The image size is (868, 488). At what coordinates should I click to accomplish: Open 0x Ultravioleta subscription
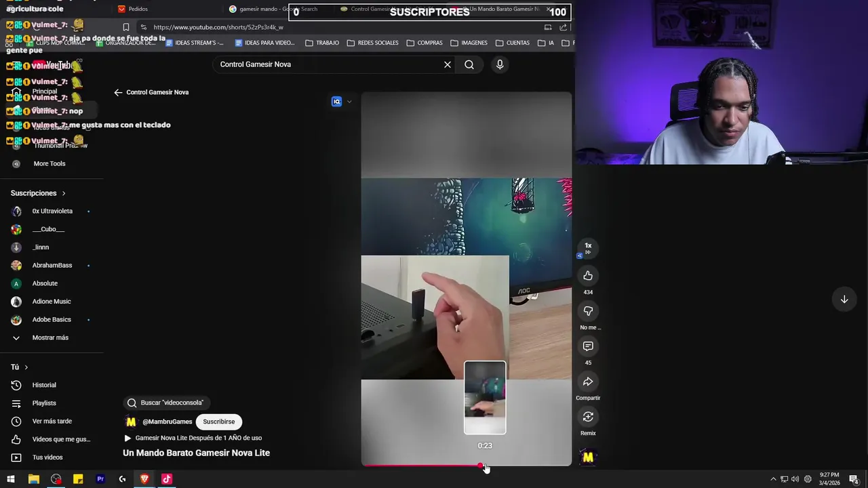tap(52, 211)
